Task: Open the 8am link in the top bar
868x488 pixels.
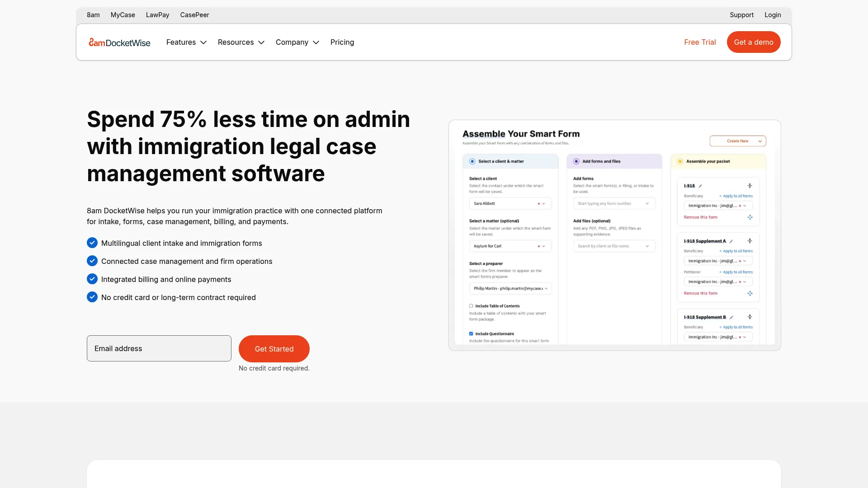Action: tap(93, 15)
